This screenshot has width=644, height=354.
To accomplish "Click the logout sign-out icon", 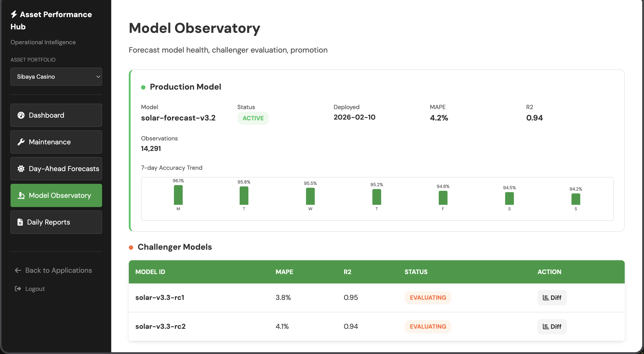I will coord(18,289).
